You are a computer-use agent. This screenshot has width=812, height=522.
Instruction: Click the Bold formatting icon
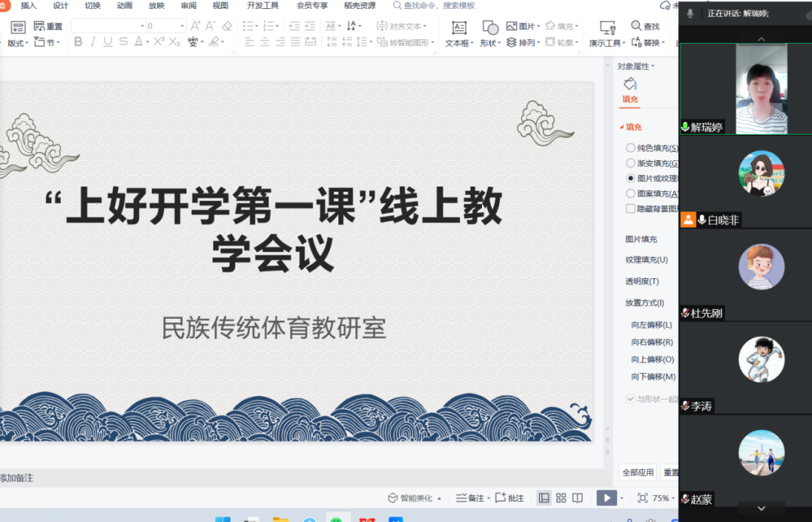coord(78,42)
